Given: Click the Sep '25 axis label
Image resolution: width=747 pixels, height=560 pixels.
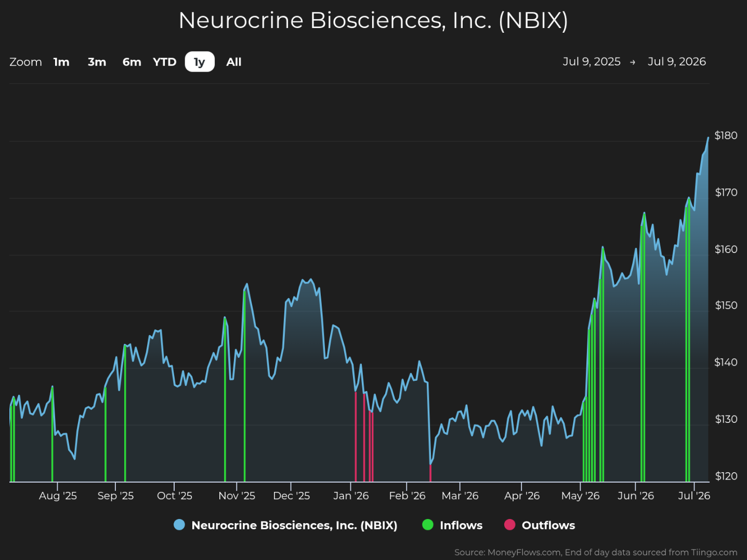Looking at the screenshot, I should coord(115,496).
